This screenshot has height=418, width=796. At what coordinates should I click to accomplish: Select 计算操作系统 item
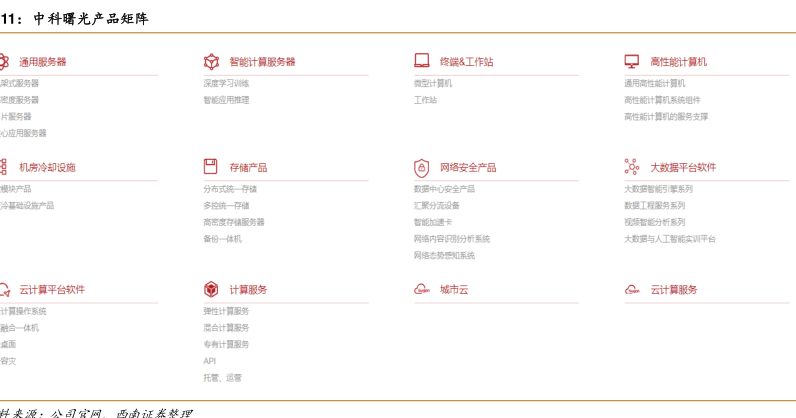[23, 311]
